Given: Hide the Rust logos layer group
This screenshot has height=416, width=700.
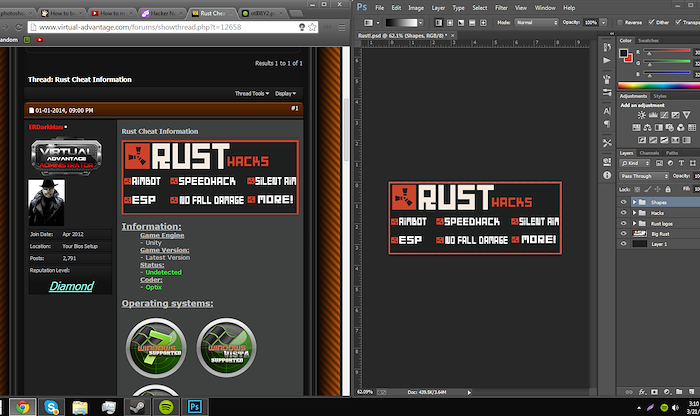Looking at the screenshot, I should (x=624, y=223).
